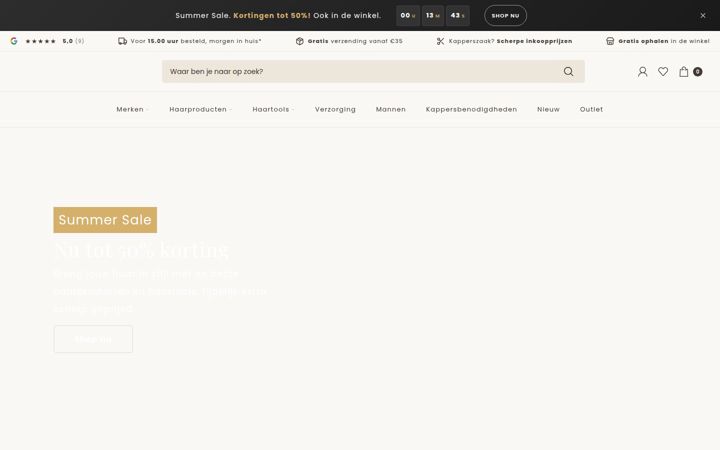The height and width of the screenshot is (450, 720).
Task: Click the delivery truck icon
Action: pos(123,41)
